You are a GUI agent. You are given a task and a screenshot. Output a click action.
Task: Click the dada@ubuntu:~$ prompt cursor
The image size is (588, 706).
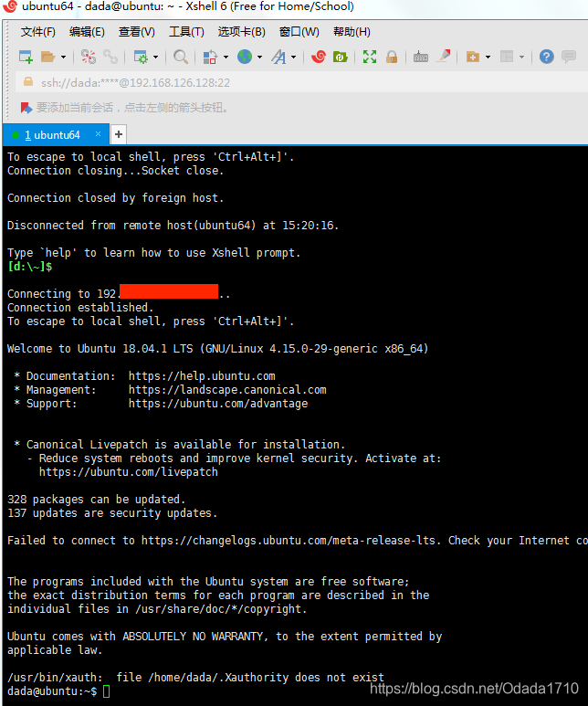(106, 691)
